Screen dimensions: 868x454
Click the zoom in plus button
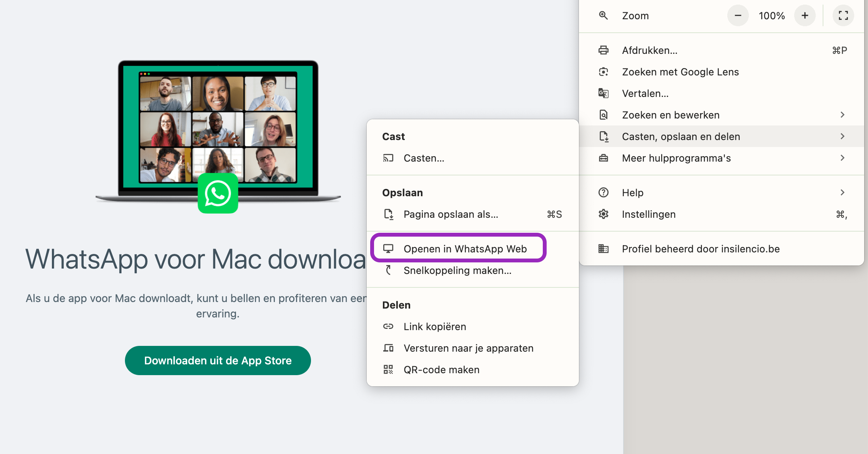click(x=805, y=16)
